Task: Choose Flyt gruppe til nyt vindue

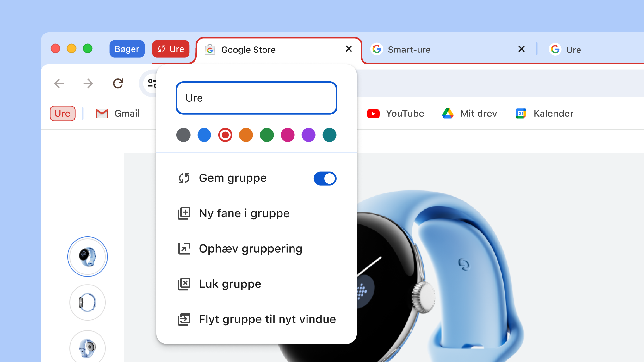Action: point(267,319)
